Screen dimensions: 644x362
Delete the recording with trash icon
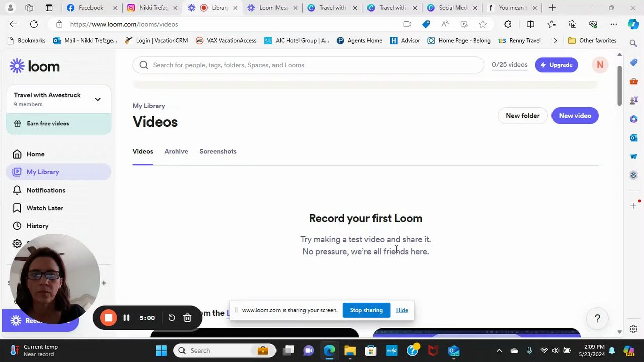pos(187,318)
